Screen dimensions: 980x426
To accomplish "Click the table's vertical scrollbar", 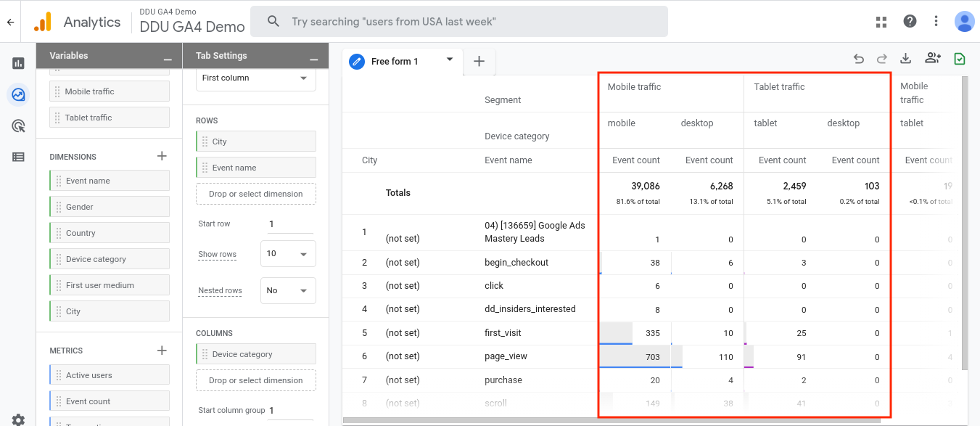I will click(x=964, y=223).
